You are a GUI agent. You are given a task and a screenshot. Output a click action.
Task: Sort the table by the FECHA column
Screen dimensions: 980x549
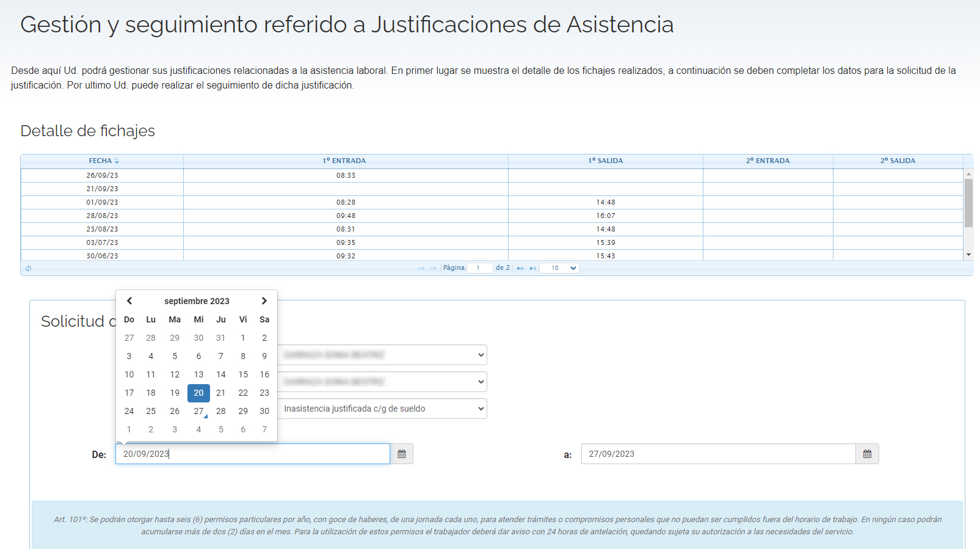103,161
